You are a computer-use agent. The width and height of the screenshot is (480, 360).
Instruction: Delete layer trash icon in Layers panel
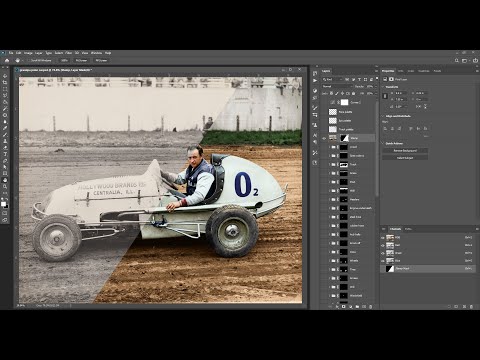tap(371, 306)
